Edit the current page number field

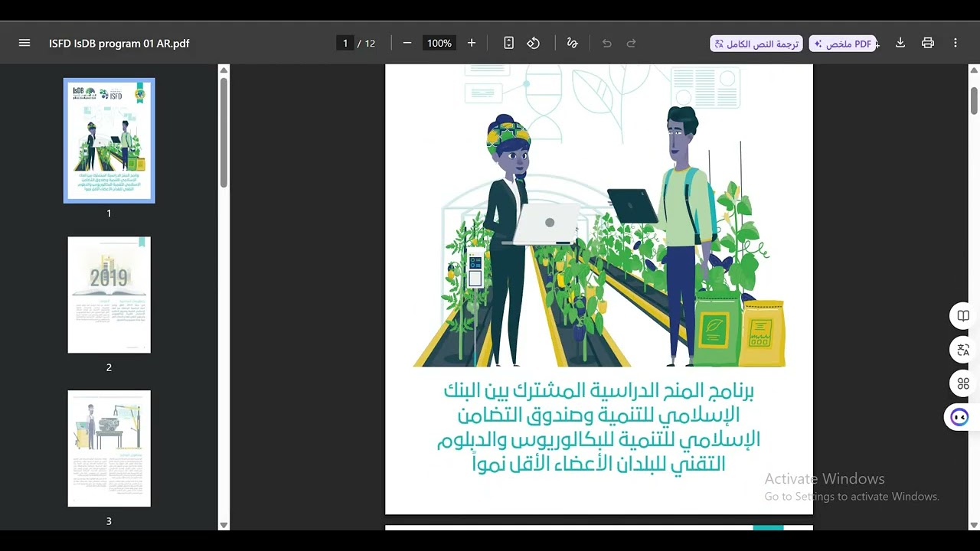(345, 43)
